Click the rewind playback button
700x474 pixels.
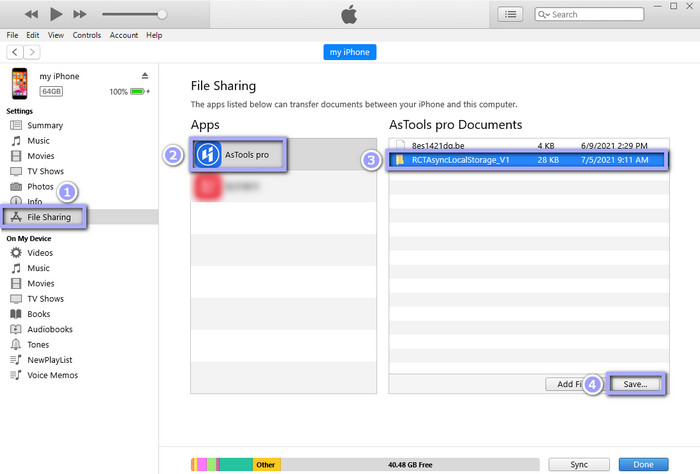point(31,14)
